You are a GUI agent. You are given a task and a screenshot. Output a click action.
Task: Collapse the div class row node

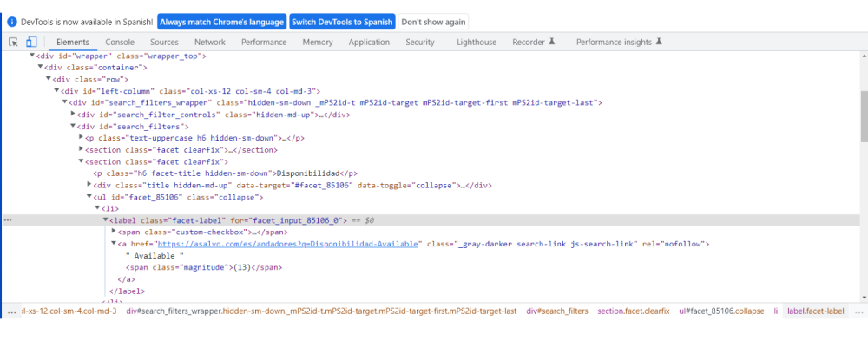(x=48, y=79)
